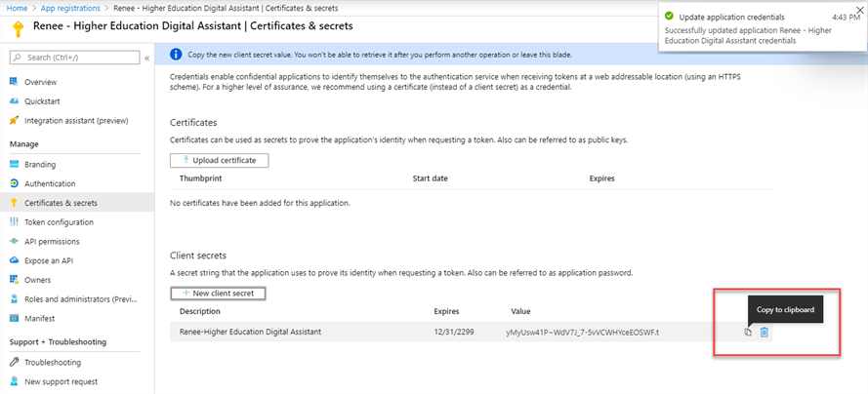The height and width of the screenshot is (394, 868).
Task: Copy the client secret value to clipboard
Action: tap(748, 333)
